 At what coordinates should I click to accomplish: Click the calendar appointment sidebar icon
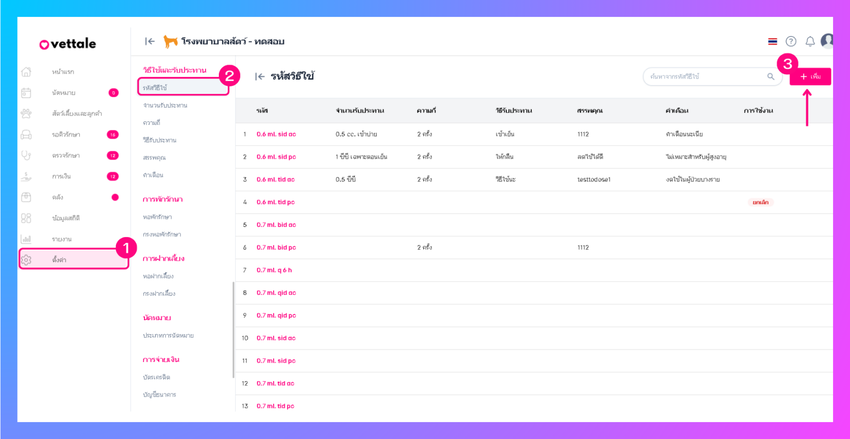pos(26,93)
